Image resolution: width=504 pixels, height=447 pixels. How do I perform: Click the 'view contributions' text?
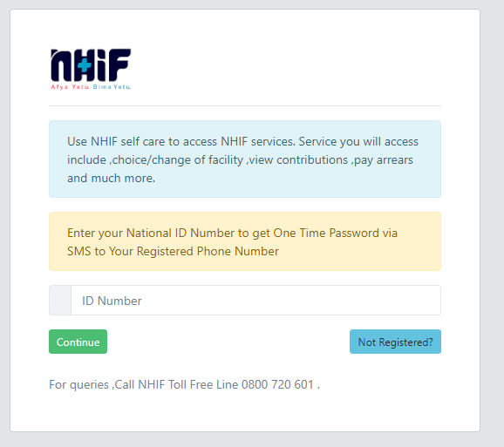[298, 160]
